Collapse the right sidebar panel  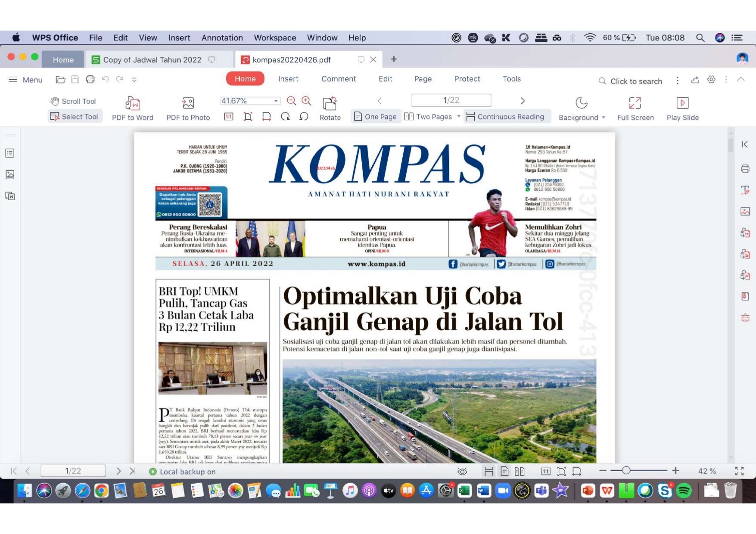pos(745,144)
